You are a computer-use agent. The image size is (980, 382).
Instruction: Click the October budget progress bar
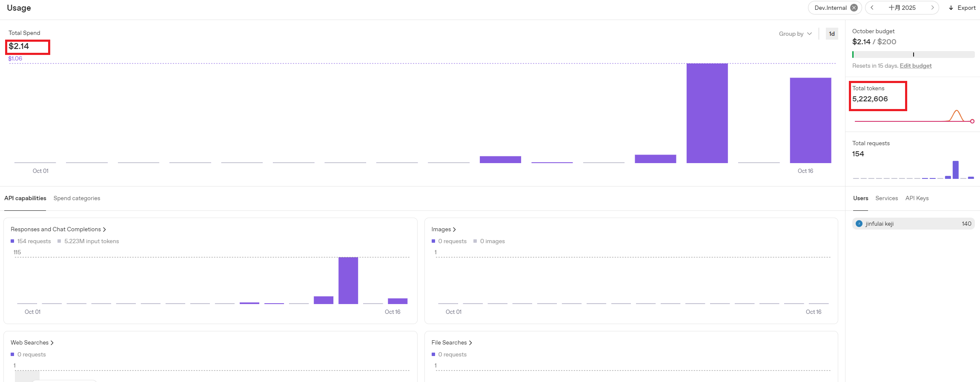[913, 55]
